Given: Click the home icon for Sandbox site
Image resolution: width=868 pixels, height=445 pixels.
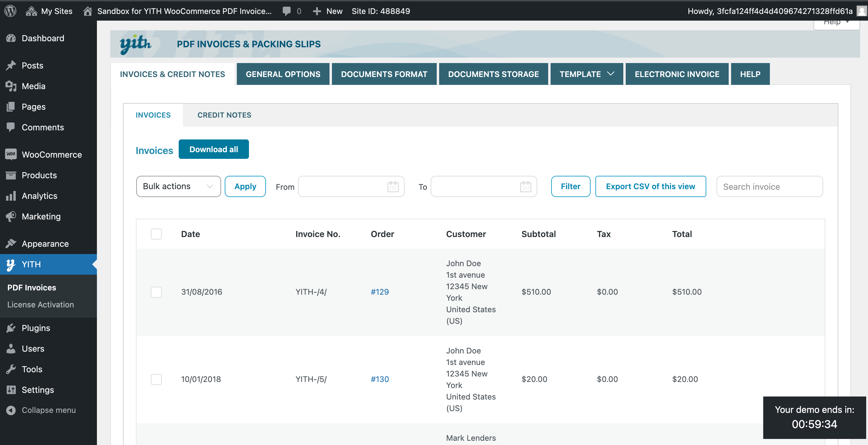Looking at the screenshot, I should point(88,11).
